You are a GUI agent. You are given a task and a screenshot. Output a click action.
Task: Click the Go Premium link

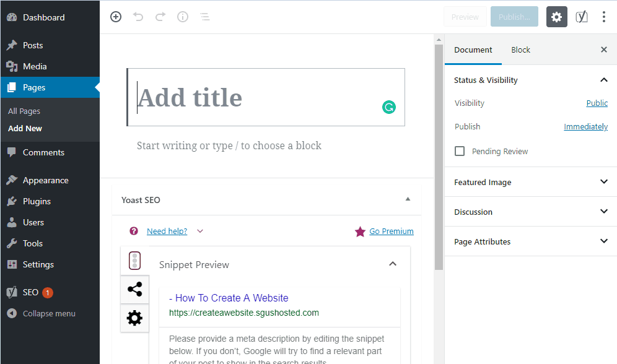[392, 231]
